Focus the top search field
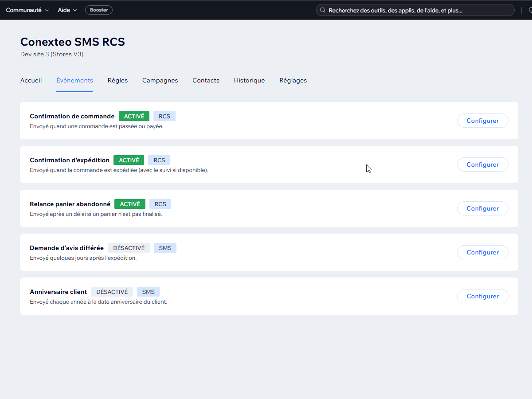Viewport: 532px width, 399px height. pyautogui.click(x=415, y=10)
